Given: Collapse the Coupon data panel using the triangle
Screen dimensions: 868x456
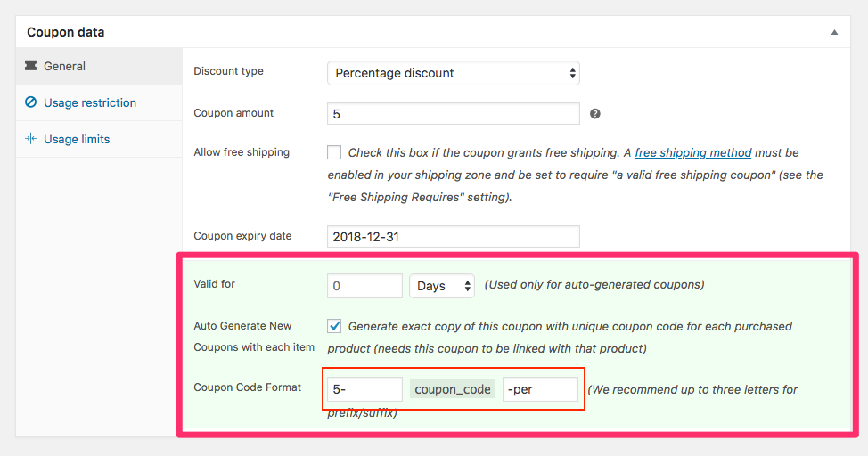Looking at the screenshot, I should coord(834,32).
